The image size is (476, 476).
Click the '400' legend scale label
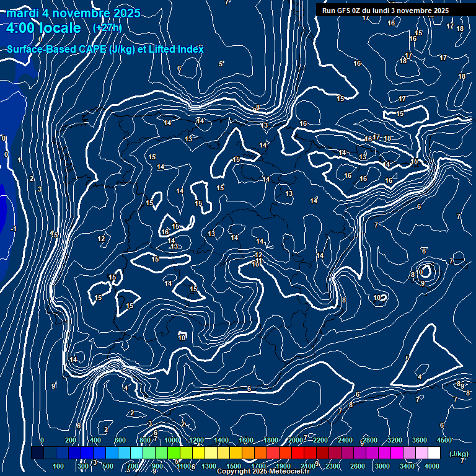[95, 440]
